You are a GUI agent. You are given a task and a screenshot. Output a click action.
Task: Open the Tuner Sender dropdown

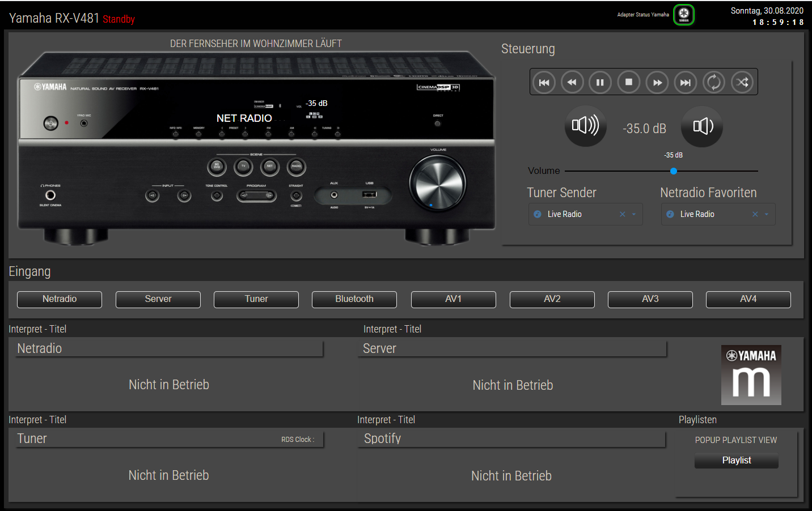tap(634, 214)
